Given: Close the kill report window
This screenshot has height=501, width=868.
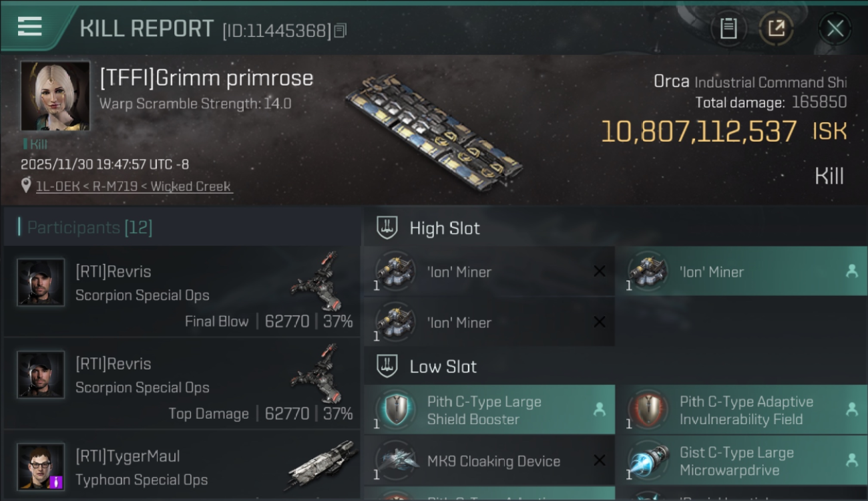Looking at the screenshot, I should (835, 29).
